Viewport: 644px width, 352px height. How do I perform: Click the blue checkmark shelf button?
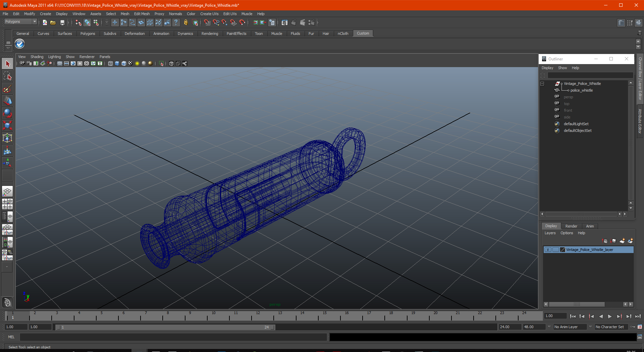pyautogui.click(x=20, y=44)
